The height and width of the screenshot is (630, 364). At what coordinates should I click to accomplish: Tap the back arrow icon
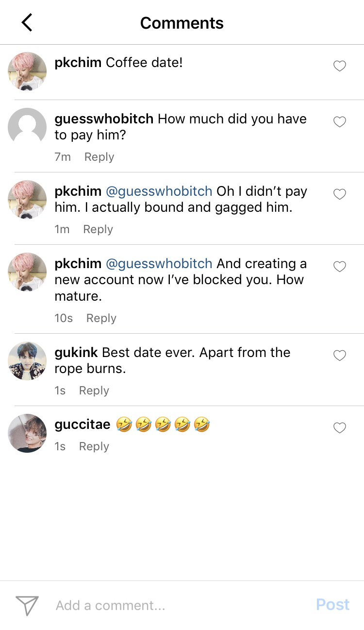click(x=27, y=23)
